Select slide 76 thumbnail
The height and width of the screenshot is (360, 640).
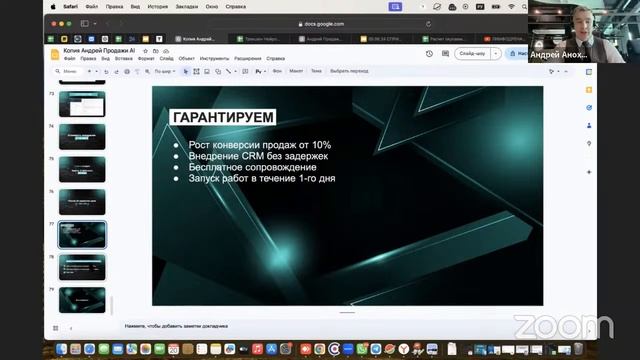pyautogui.click(x=82, y=202)
